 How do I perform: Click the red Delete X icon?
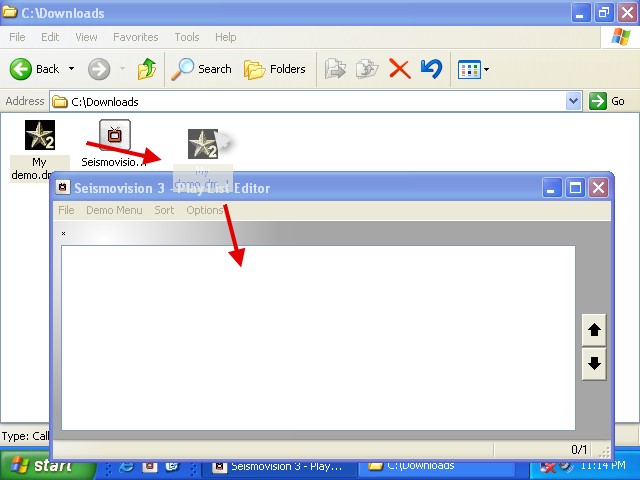pyautogui.click(x=399, y=69)
